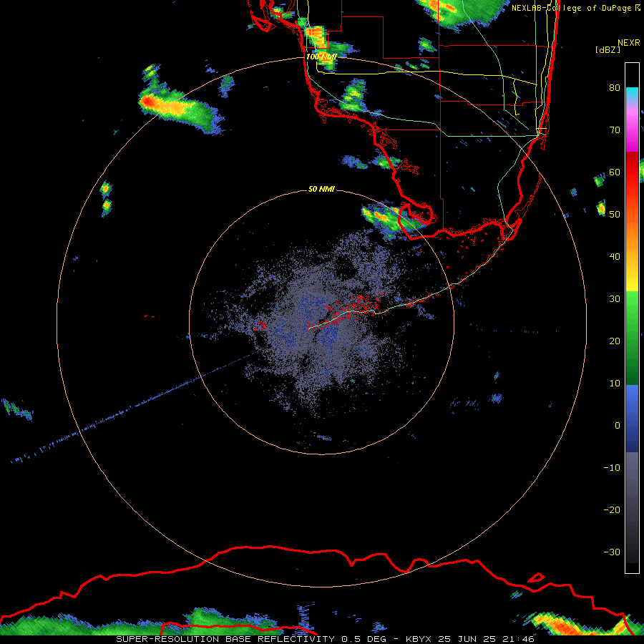Select the 10 dBZ scale value
The height and width of the screenshot is (644, 644).
click(x=615, y=384)
